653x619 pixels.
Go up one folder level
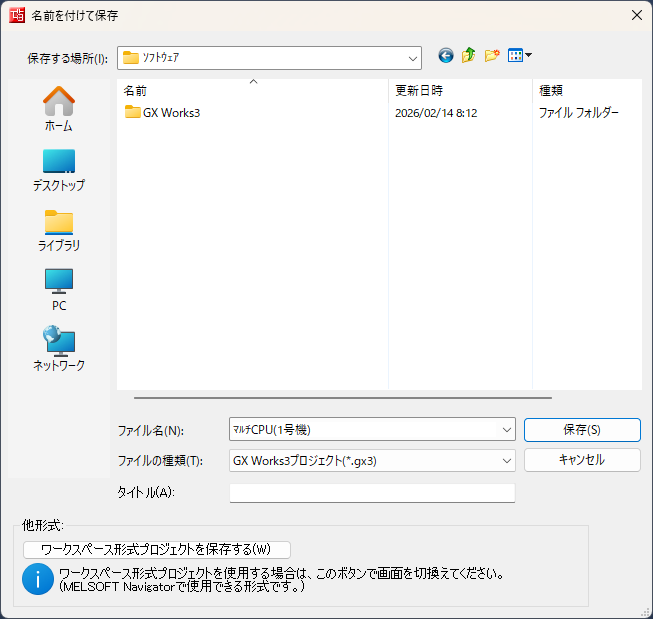pos(469,55)
